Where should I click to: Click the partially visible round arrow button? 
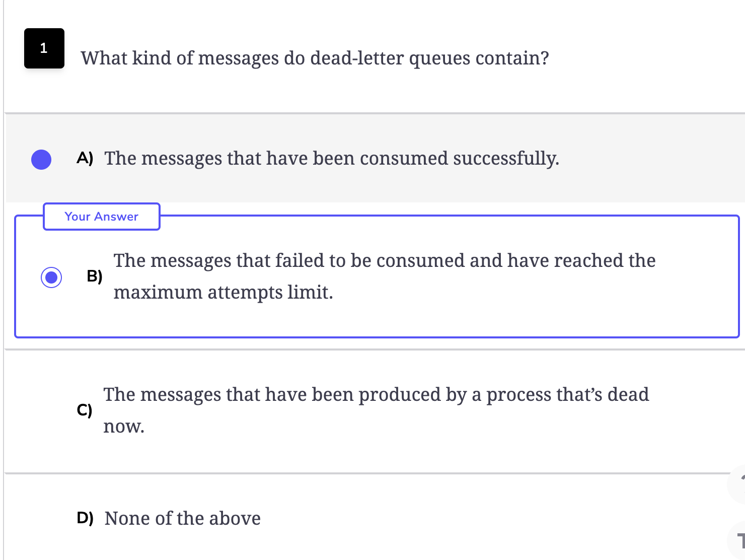tap(737, 484)
